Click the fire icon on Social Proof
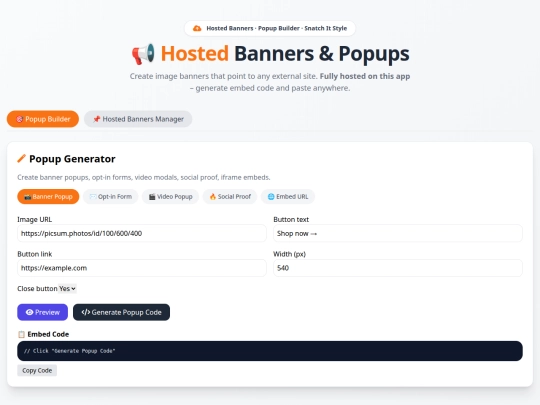 point(213,197)
